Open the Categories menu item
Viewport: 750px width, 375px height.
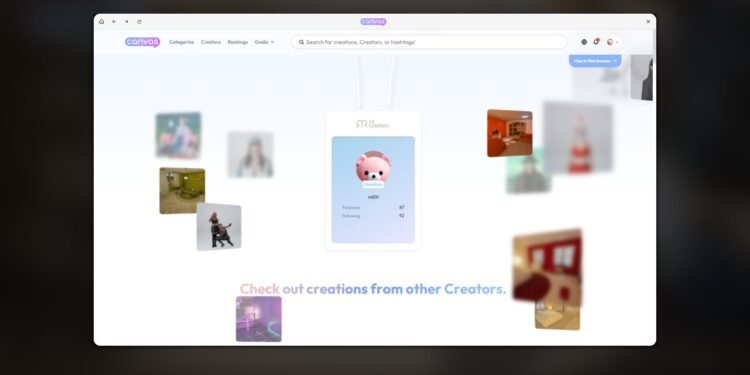[x=181, y=42]
